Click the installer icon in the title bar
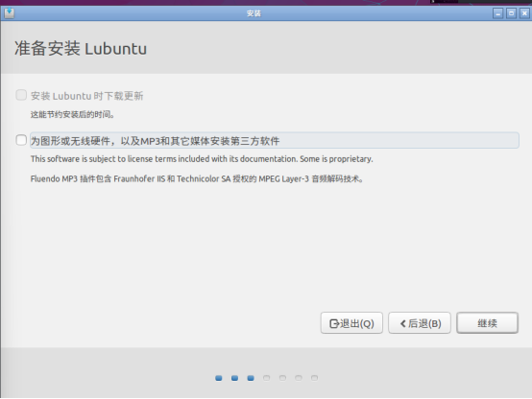Image resolution: width=532 pixels, height=399 pixels. coord(10,13)
